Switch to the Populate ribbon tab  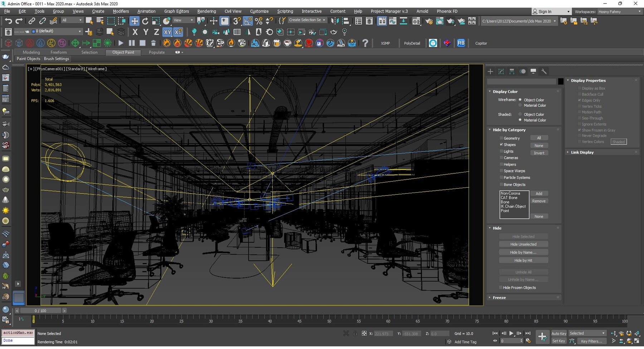(157, 52)
